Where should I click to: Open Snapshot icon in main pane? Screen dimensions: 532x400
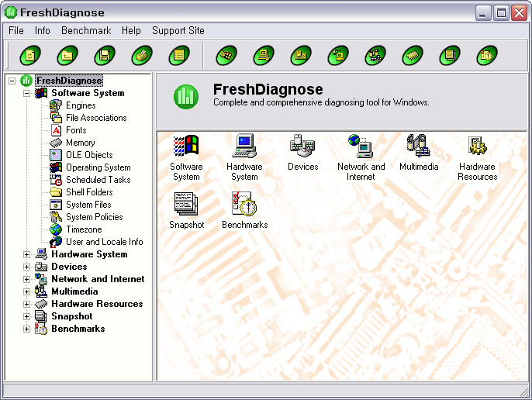pyautogui.click(x=186, y=204)
